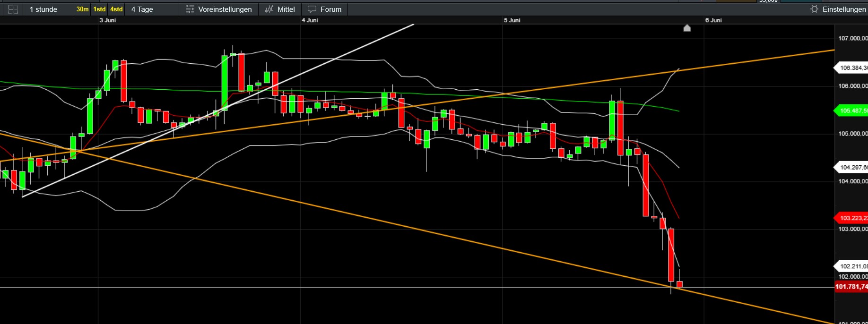Click the current price label 101.781,74
Screen dimensions: 868x324
(x=851, y=287)
